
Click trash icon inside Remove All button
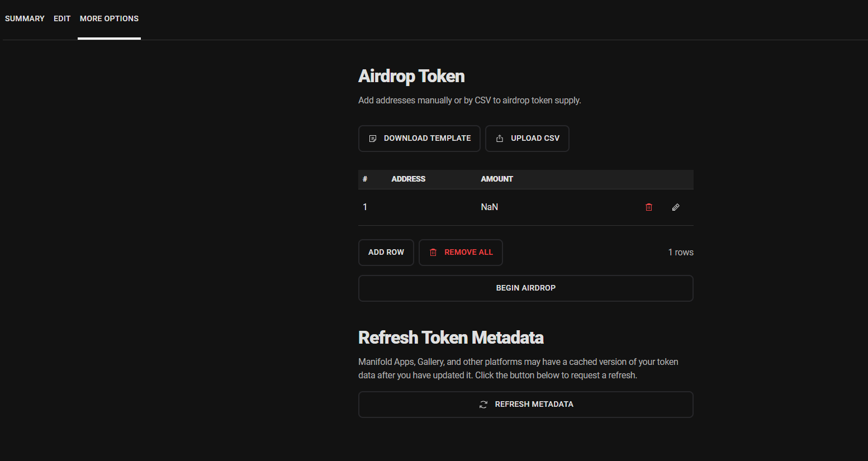(433, 253)
